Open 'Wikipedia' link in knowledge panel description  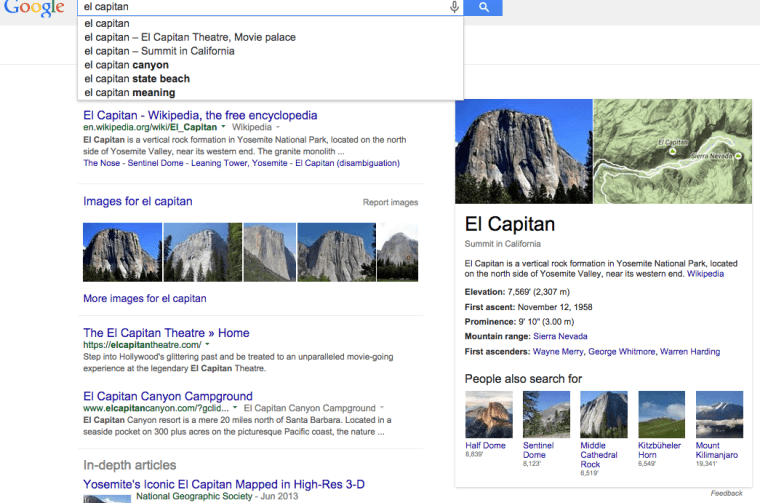(705, 274)
